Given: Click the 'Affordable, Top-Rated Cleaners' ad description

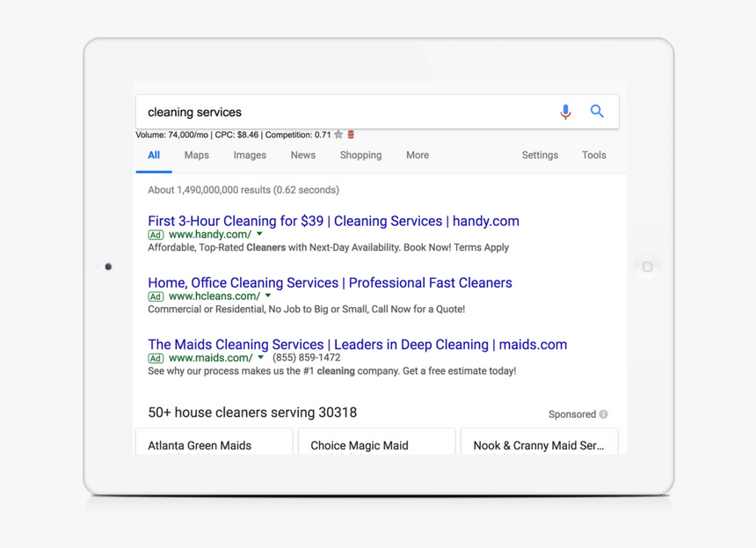Looking at the screenshot, I should [329, 247].
